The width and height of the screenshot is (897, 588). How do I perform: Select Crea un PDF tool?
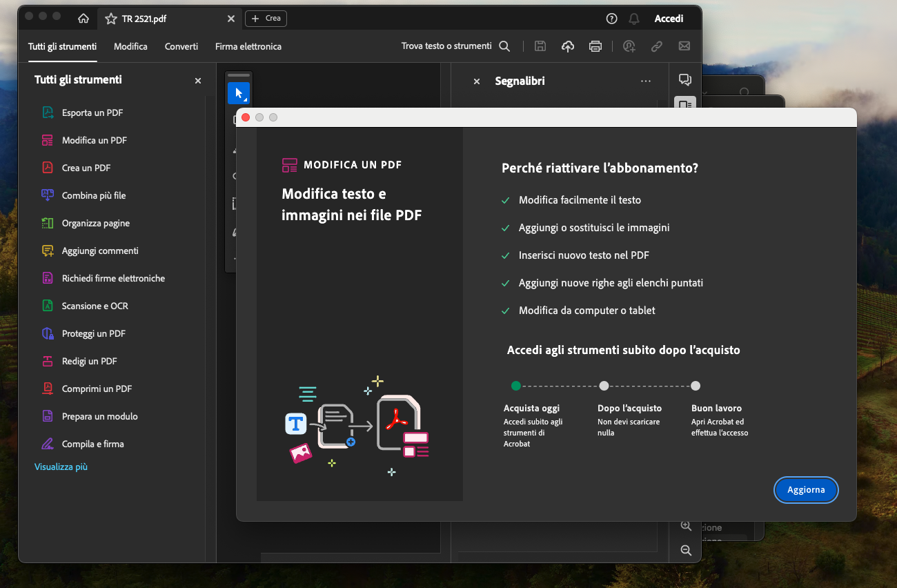click(x=86, y=168)
